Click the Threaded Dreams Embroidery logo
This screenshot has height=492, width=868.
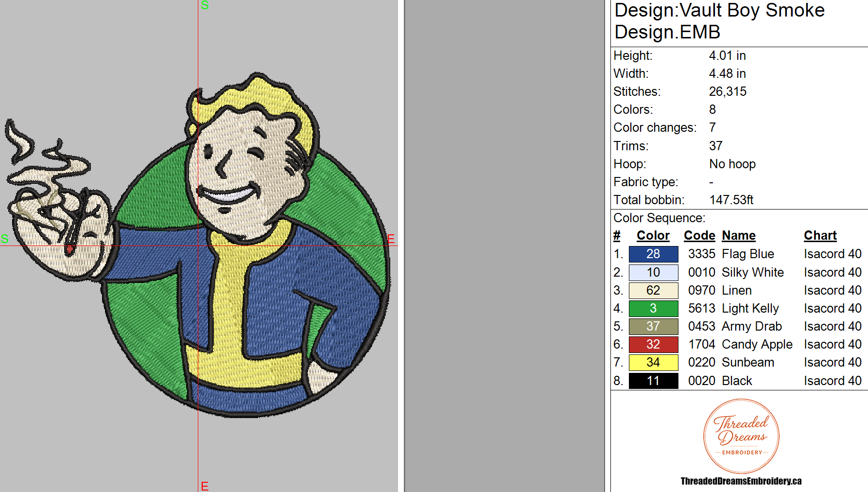pos(741,436)
